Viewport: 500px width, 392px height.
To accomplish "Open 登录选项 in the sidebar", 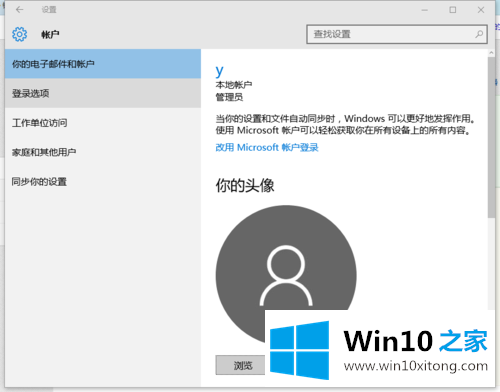I will 103,93.
